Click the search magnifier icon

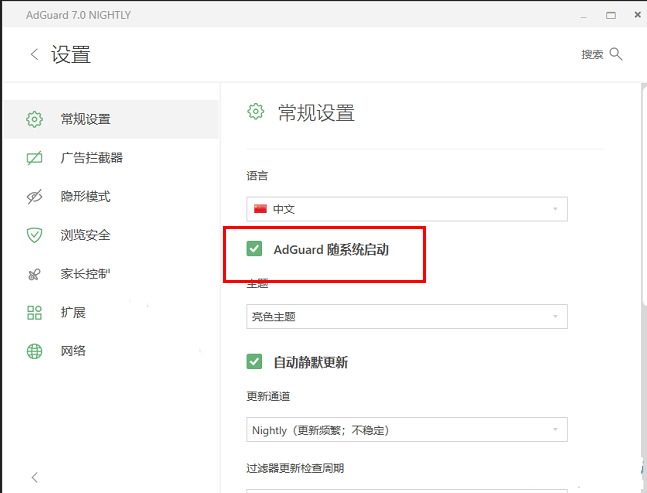tap(616, 54)
